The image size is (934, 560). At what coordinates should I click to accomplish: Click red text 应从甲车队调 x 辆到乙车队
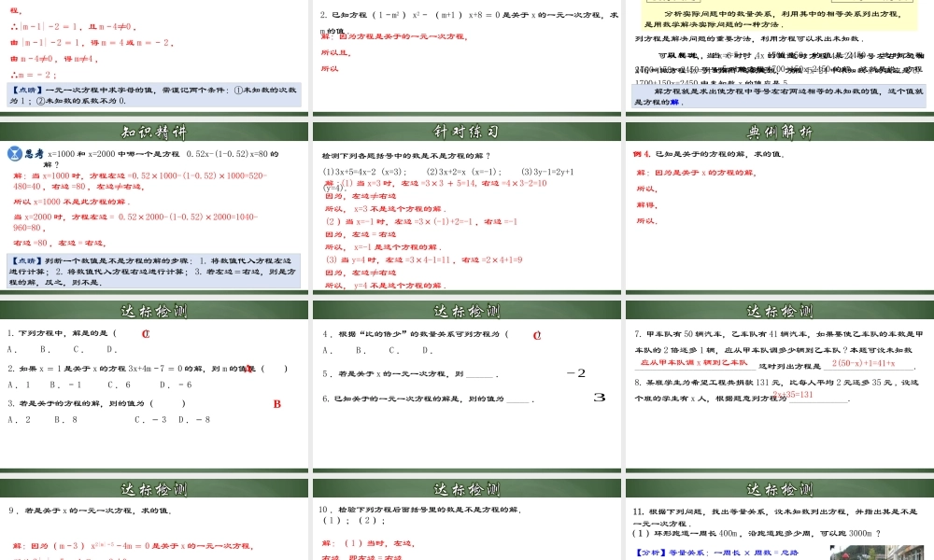(x=694, y=362)
